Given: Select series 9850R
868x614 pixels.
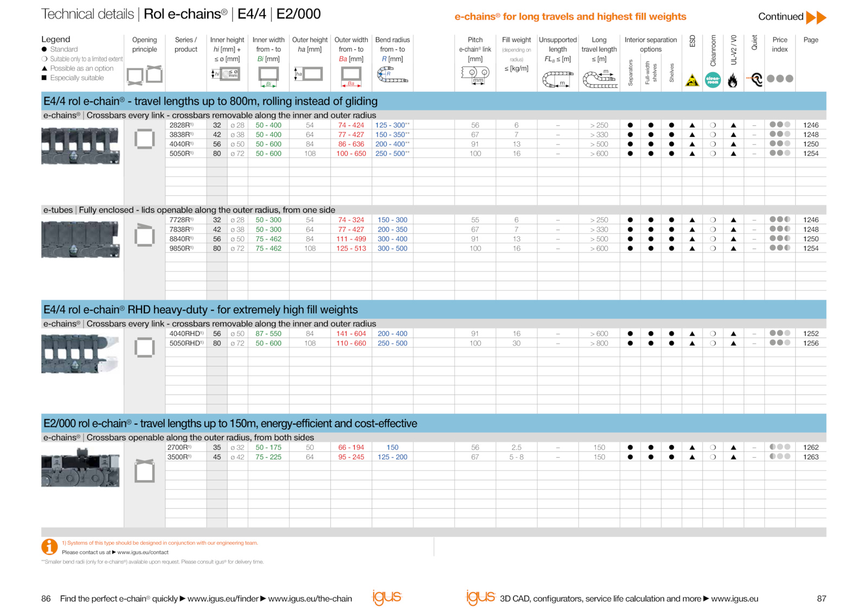Looking at the screenshot, I should click(x=181, y=248).
